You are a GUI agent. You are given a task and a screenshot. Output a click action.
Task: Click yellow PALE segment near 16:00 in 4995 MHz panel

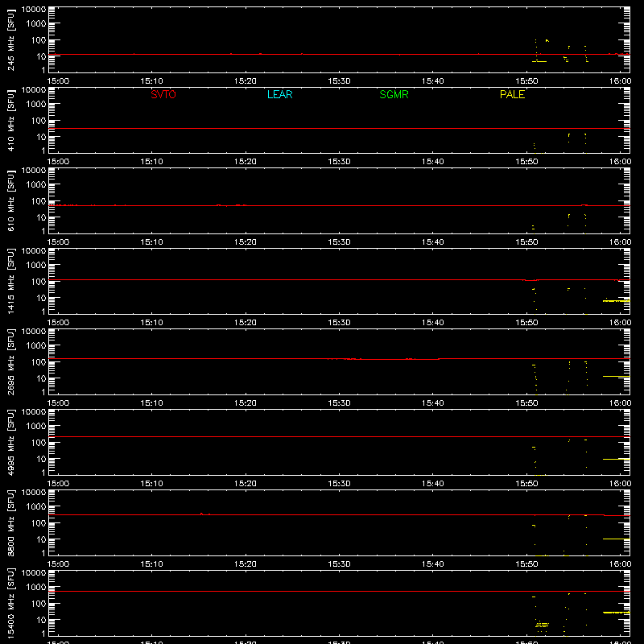616,459
